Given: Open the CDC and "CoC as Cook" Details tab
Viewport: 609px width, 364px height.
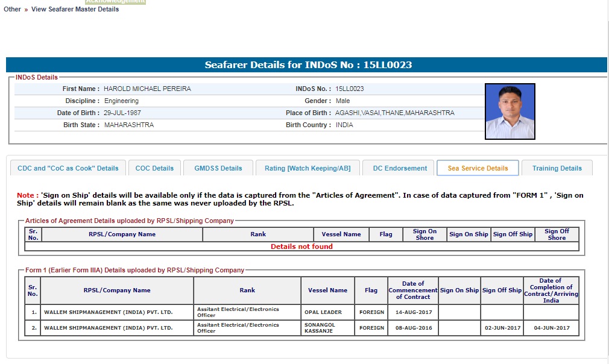Looking at the screenshot, I should 68,168.
